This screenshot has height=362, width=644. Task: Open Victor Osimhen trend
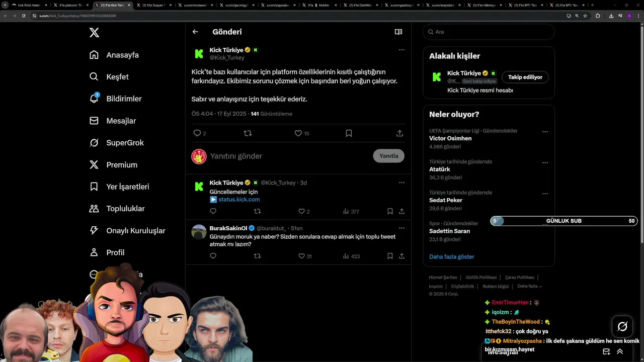coord(450,138)
